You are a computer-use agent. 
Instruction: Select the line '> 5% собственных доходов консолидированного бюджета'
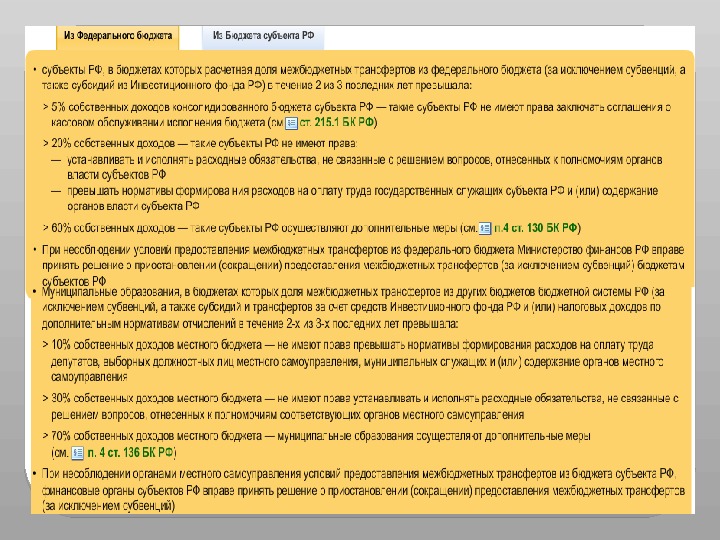pyautogui.click(x=357, y=115)
